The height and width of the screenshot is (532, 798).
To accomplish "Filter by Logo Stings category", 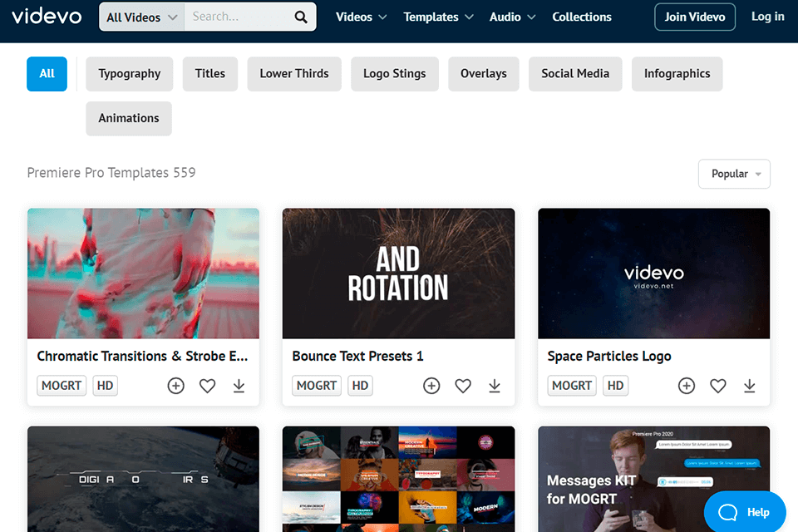I will pos(394,74).
